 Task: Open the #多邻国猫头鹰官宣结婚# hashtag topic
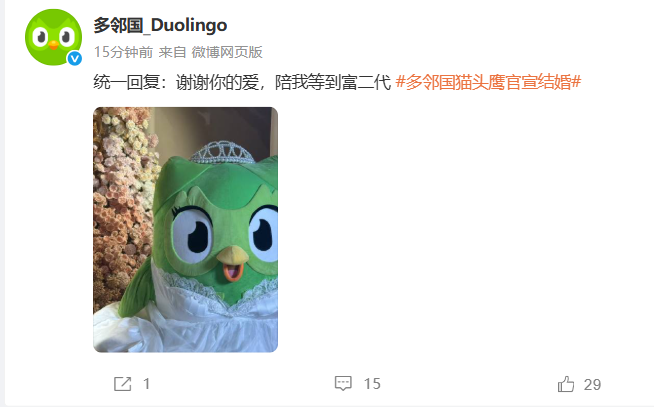point(488,82)
